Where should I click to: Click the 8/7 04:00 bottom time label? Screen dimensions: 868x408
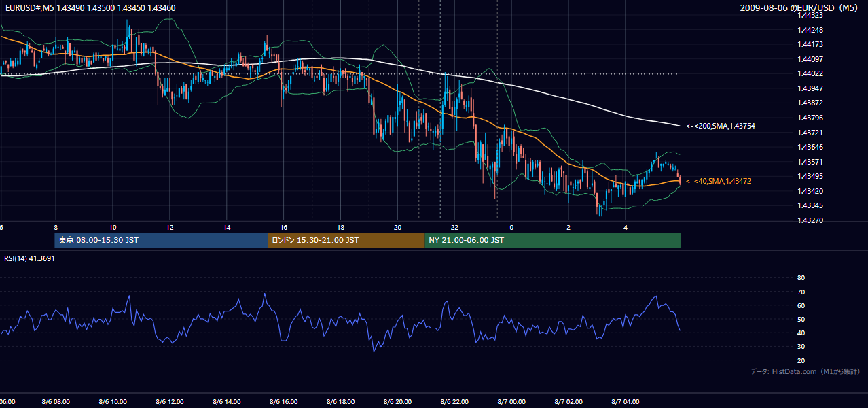click(x=626, y=402)
